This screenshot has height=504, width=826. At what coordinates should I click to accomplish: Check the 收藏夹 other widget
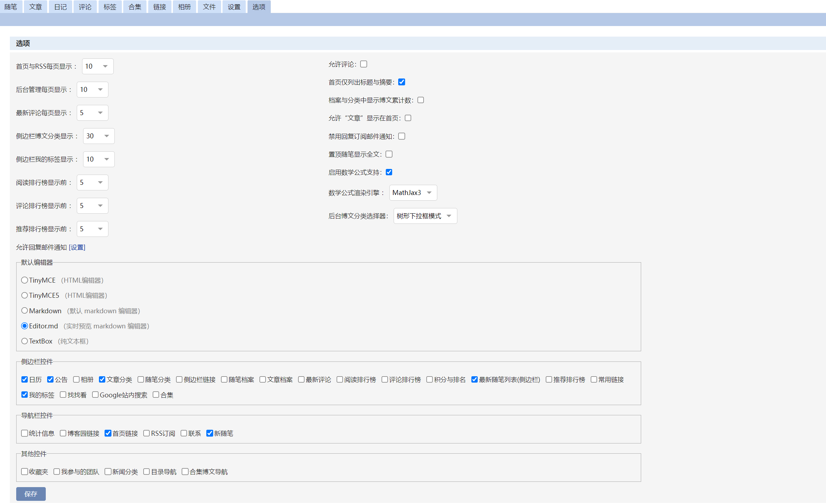(25, 472)
